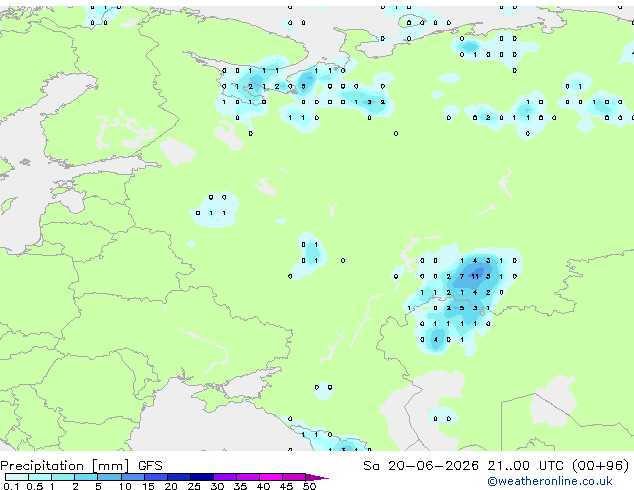The image size is (634, 490).
Task: Click the '7' precipitation value beside the 11
Action: pos(462,277)
